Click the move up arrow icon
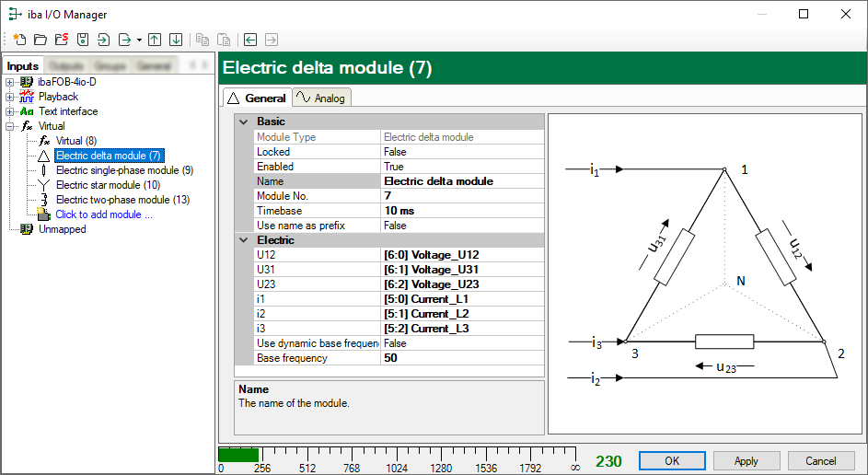The width and height of the screenshot is (868, 475). (x=155, y=40)
